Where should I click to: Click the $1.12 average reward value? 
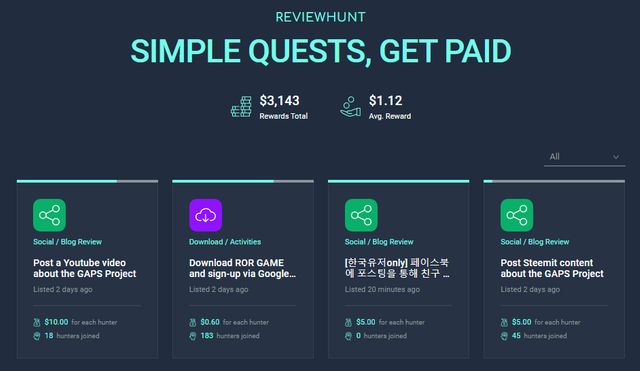386,100
